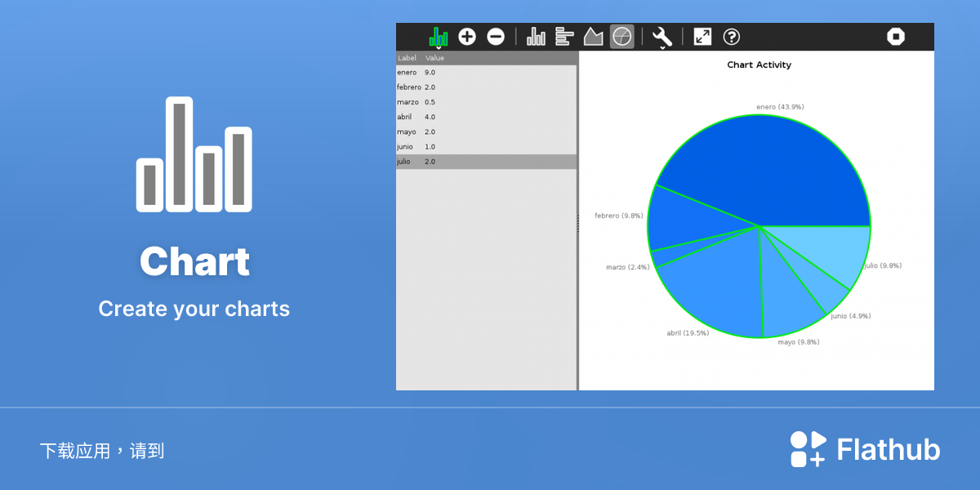Click the Flathub logo
Image resolution: width=980 pixels, height=490 pixels.
(865, 449)
